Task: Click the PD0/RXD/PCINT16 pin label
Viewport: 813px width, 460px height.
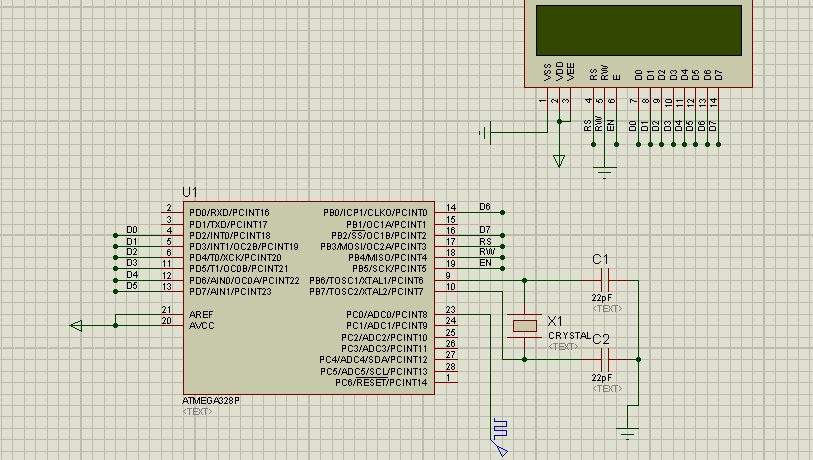Action: click(x=229, y=213)
